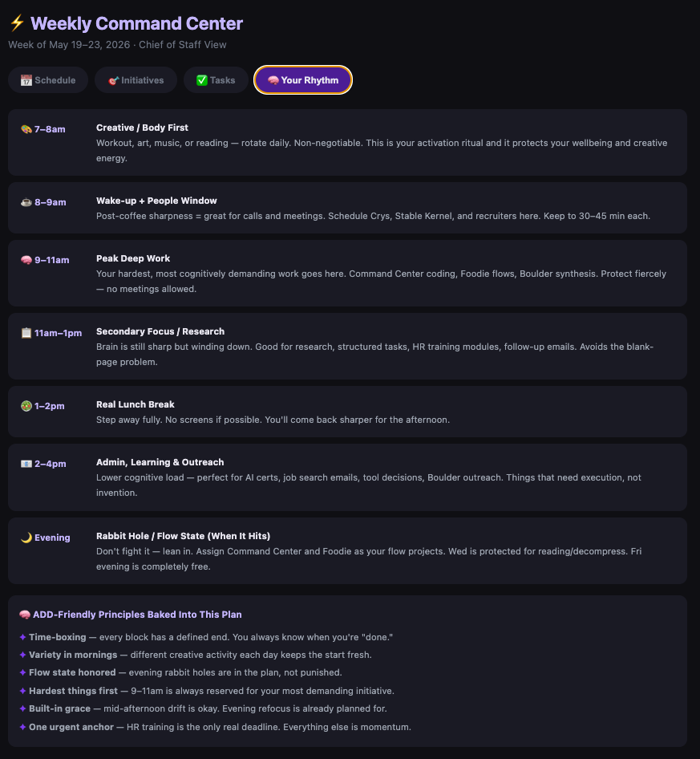Click the brain icon by ADD-Friendly Principles

pyautogui.click(x=25, y=615)
